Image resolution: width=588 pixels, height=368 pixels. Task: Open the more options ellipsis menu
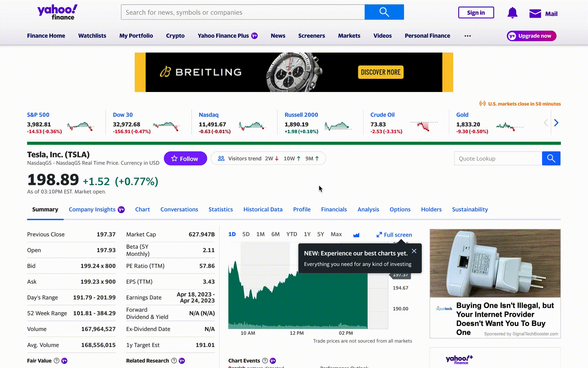point(468,36)
